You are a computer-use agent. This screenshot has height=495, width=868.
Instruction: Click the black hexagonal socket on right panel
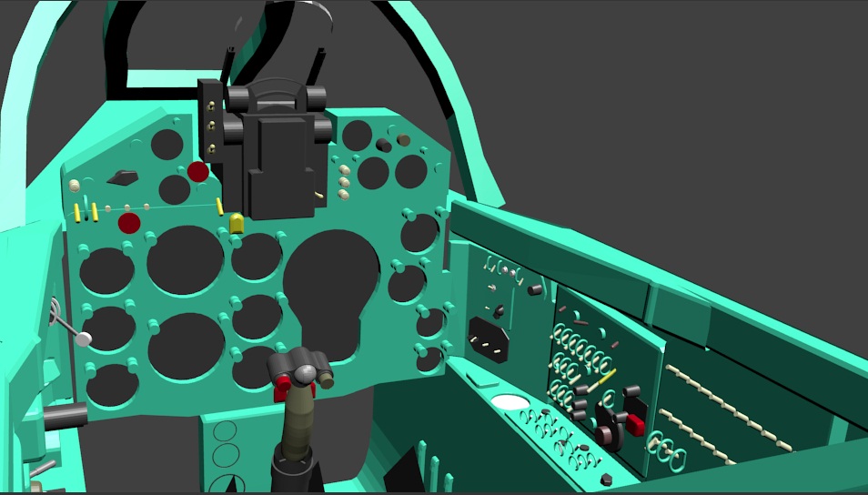(x=488, y=339)
